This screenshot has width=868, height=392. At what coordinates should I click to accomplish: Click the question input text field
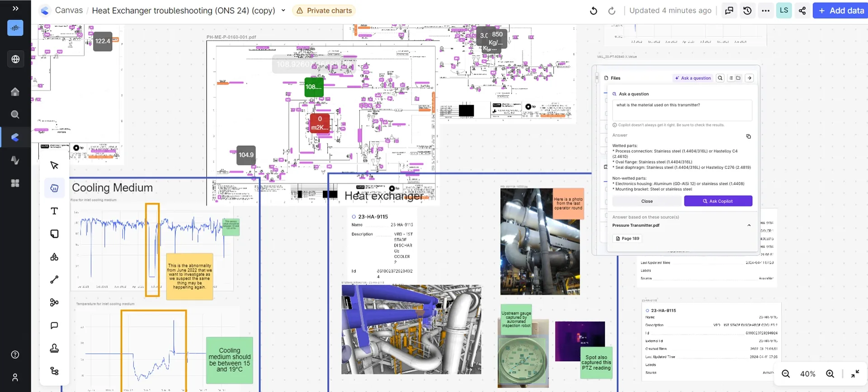point(682,110)
